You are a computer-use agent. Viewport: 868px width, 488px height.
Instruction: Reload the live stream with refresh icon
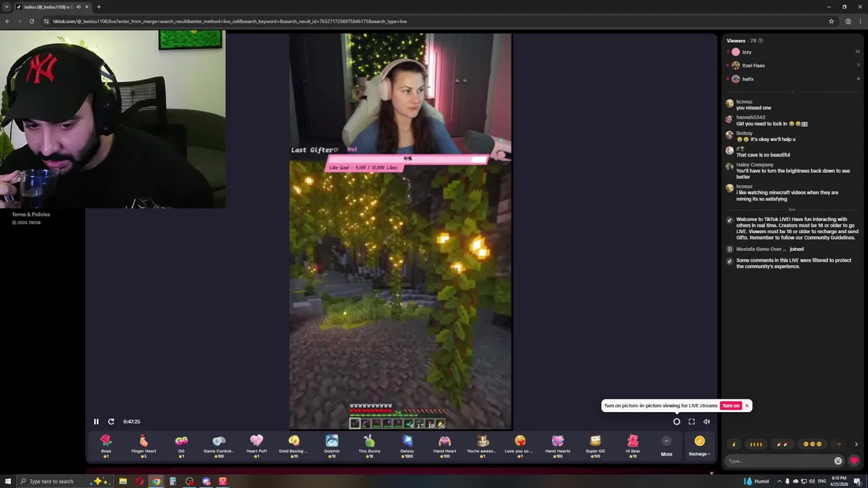(x=111, y=422)
